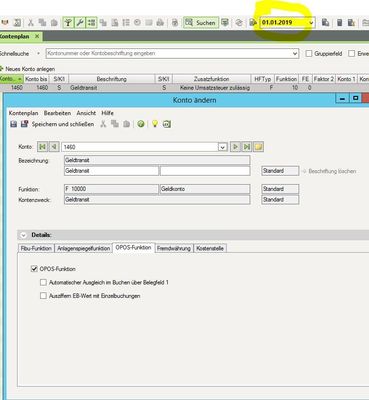369x400 pixels.
Task: Click the empty second Bezeichnung label field
Action: pos(205,171)
